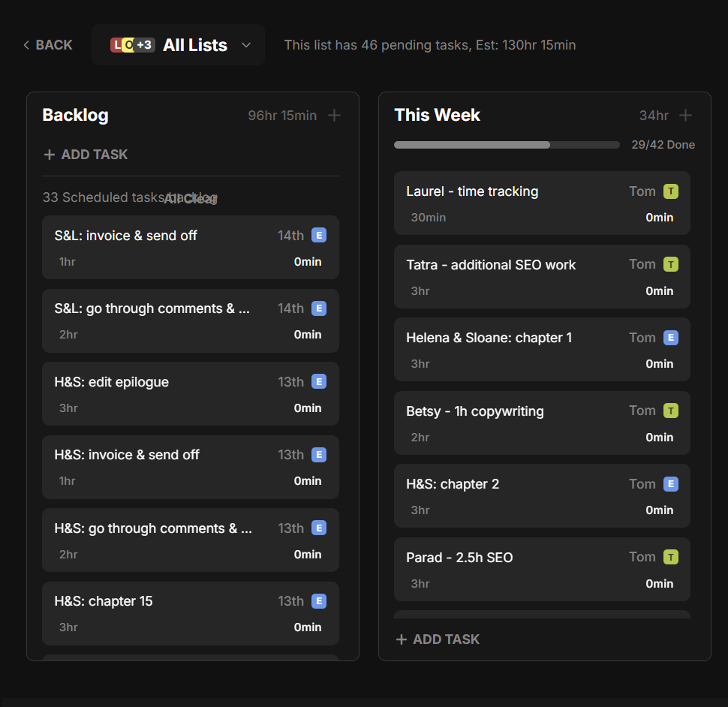
Task: Click the This Week progress bar
Action: [507, 145]
